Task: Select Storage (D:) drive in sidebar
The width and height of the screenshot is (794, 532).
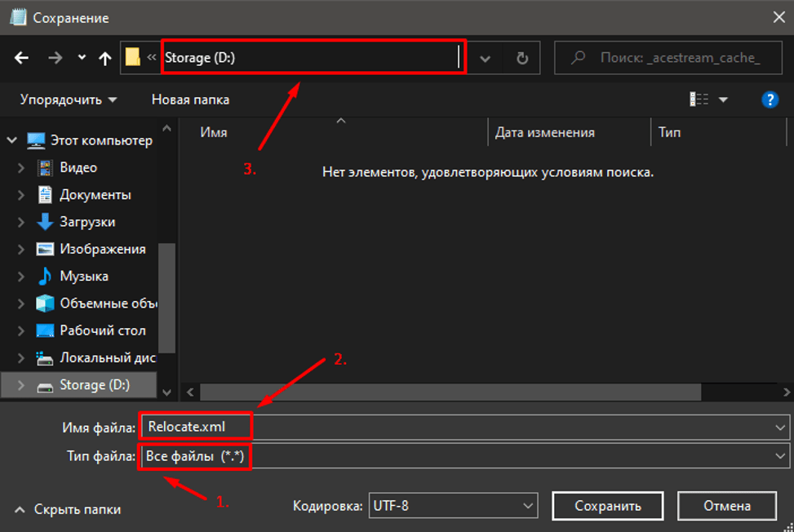Action: point(94,384)
